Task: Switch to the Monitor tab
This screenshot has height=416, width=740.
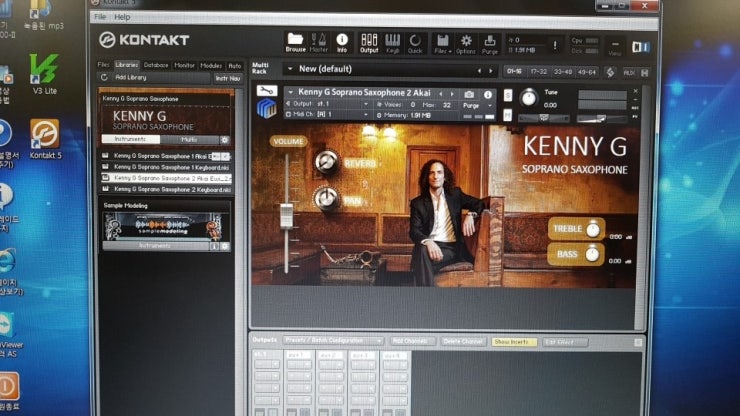Action: point(185,66)
